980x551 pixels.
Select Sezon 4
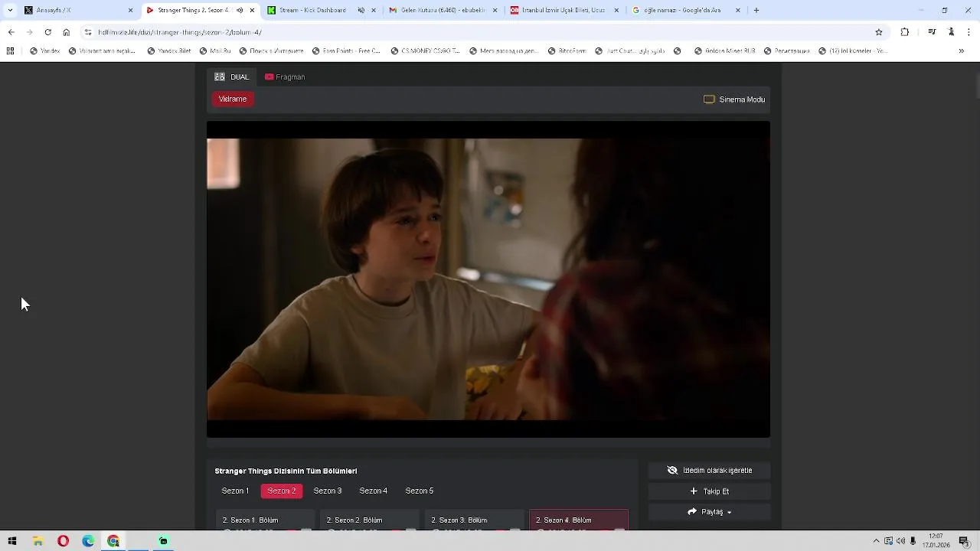(x=374, y=491)
